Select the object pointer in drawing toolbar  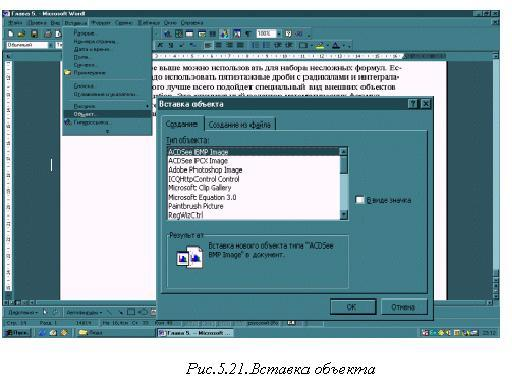pos(45,312)
